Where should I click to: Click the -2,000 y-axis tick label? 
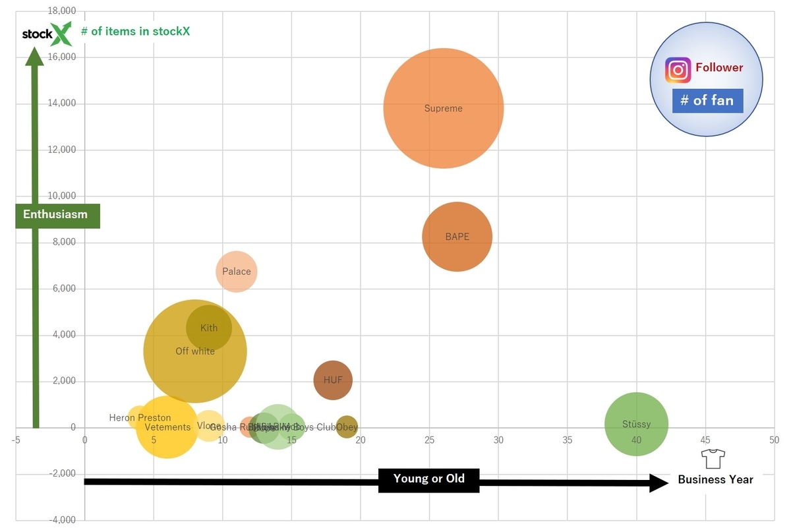tap(63, 474)
